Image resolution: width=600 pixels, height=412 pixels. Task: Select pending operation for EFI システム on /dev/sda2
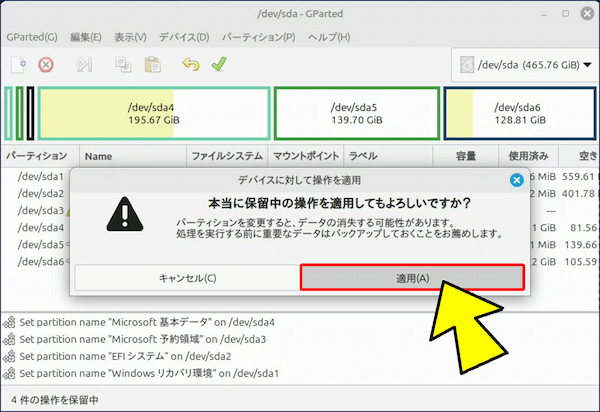pyautogui.click(x=139, y=355)
